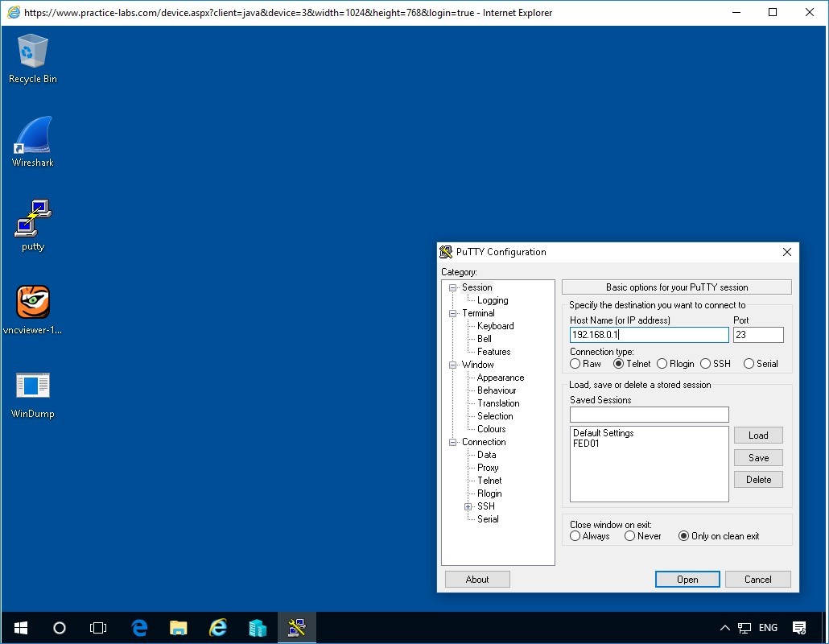Open Task View in the taskbar
Viewport: 829px width, 644px height.
coord(98,628)
